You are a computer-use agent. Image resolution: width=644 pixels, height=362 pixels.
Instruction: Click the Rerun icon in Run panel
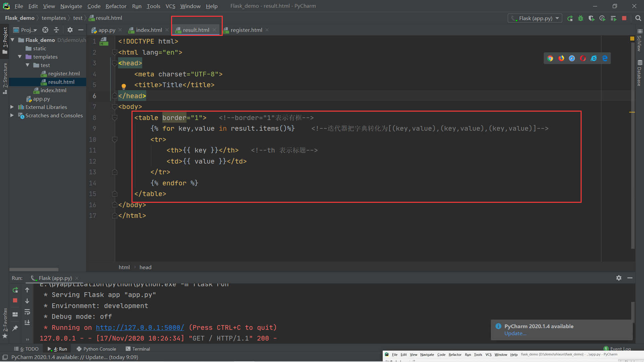[x=15, y=290]
